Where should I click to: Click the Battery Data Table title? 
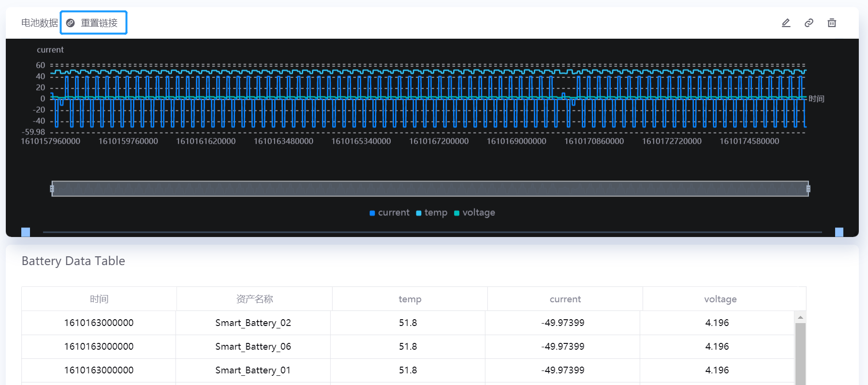(x=74, y=261)
